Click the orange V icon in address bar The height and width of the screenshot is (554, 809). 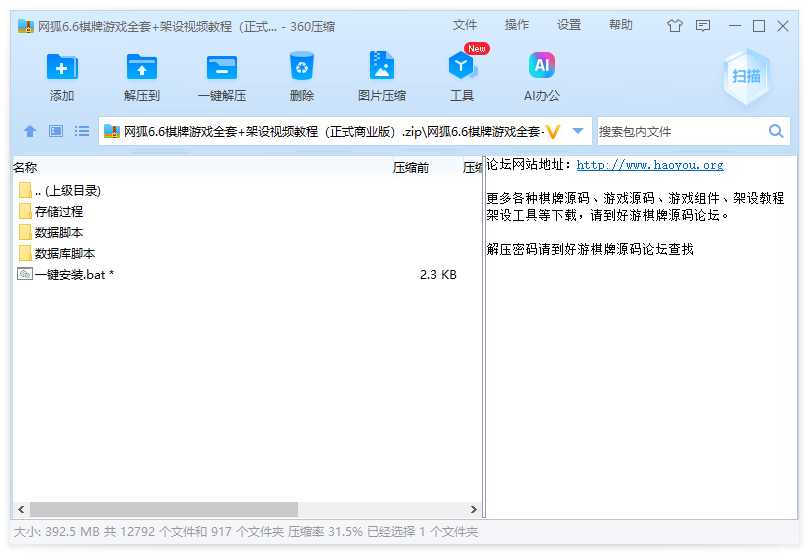[553, 132]
